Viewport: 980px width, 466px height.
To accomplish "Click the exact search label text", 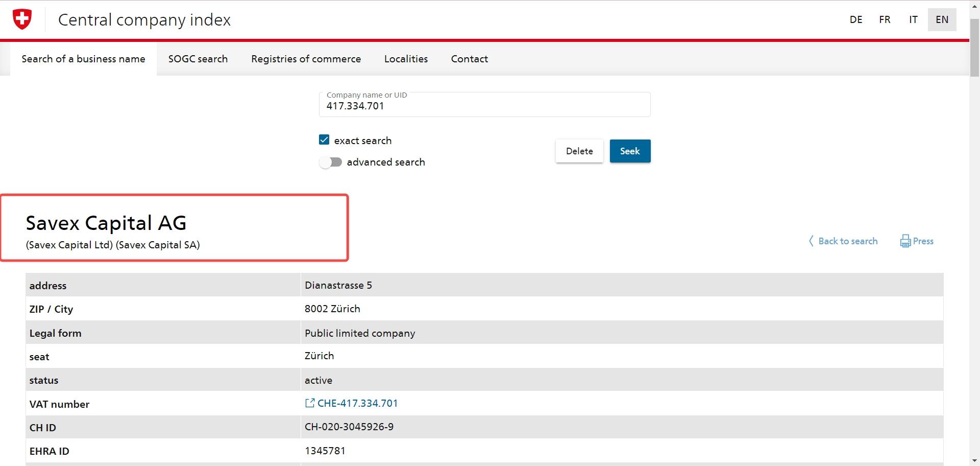I will pos(363,141).
